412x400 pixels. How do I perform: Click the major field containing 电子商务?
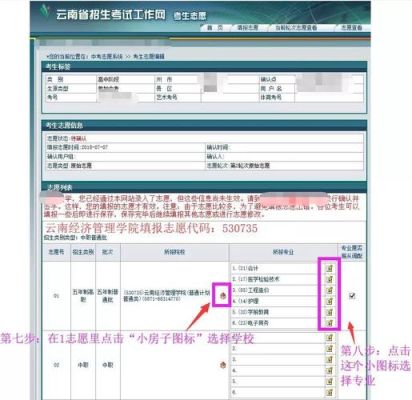tap(277, 323)
